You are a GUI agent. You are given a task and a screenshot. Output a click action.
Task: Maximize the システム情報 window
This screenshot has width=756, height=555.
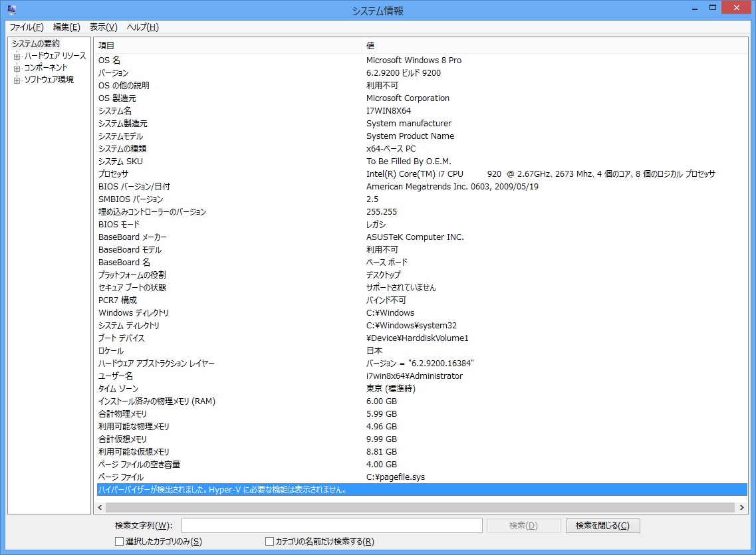pos(713,8)
